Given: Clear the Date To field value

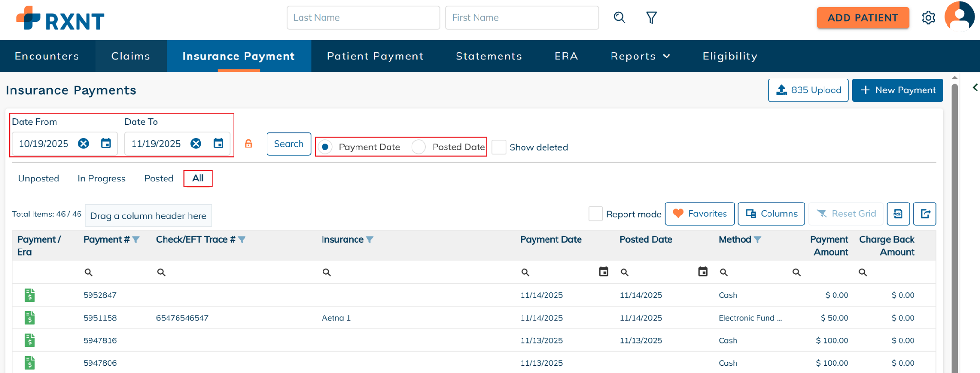Looking at the screenshot, I should click(196, 144).
